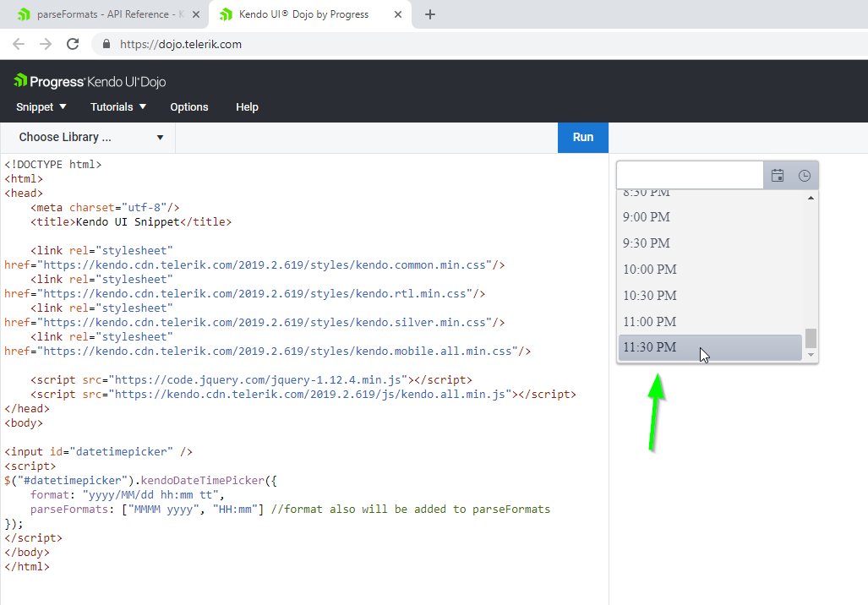868x605 pixels.
Task: Expand the Choose Library dropdown
Action: 88,137
